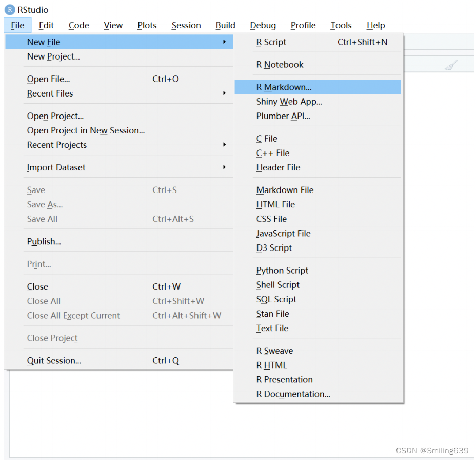
Task: Click the RStudio logo icon in title bar
Action: [10, 10]
